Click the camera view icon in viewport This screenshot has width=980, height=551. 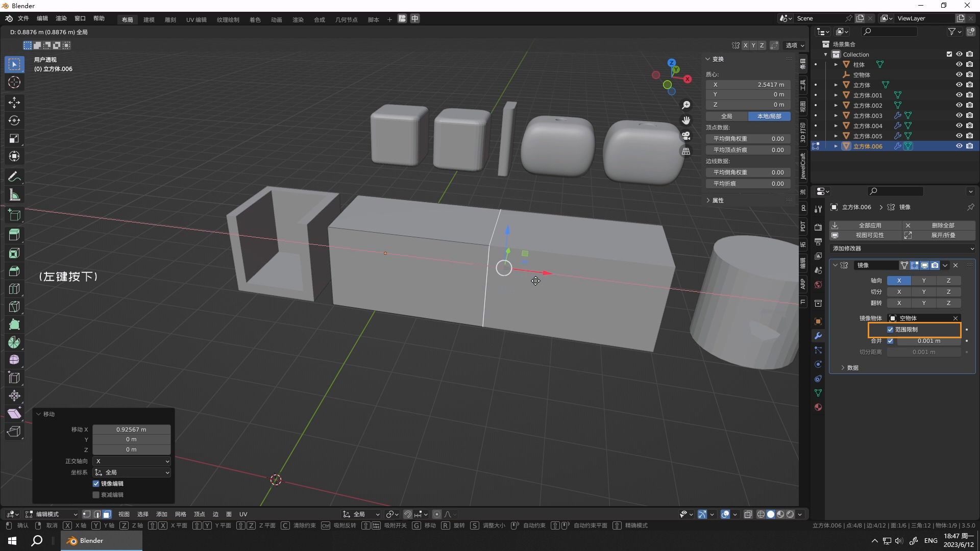686,136
